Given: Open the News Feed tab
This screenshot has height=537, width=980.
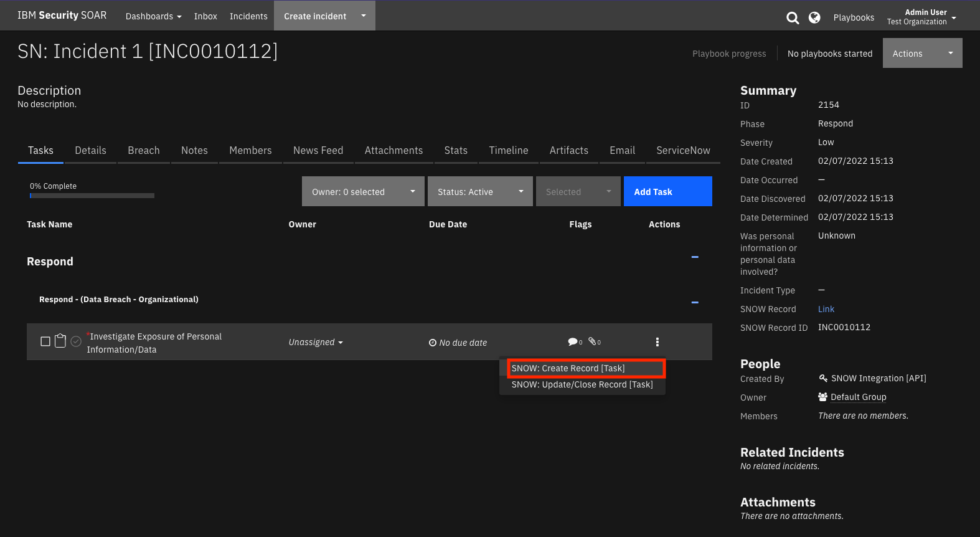Looking at the screenshot, I should (318, 151).
